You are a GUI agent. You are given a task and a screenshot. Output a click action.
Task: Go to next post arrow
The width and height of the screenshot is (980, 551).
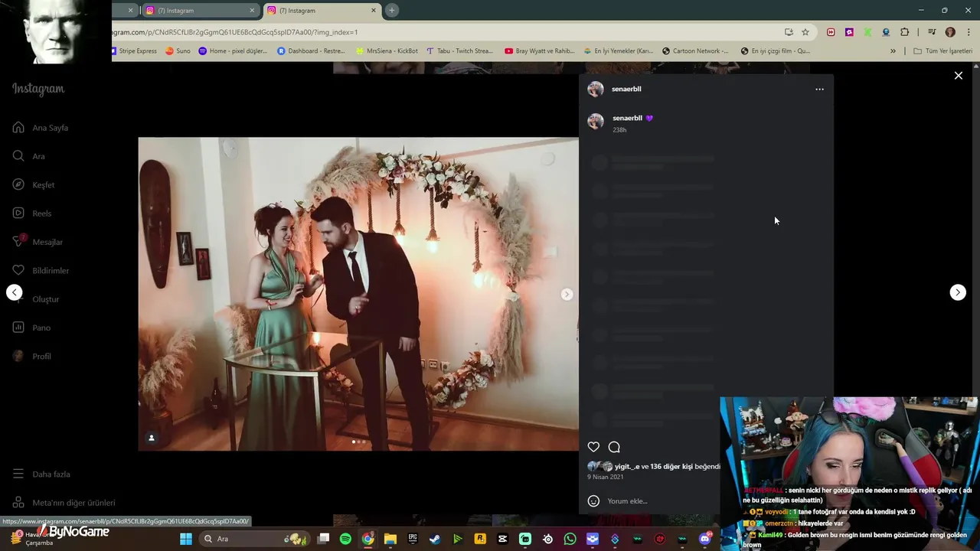(x=958, y=292)
